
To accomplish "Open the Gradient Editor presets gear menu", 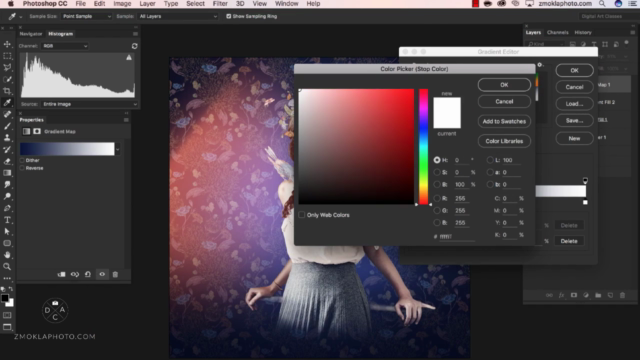I will tap(540, 64).
